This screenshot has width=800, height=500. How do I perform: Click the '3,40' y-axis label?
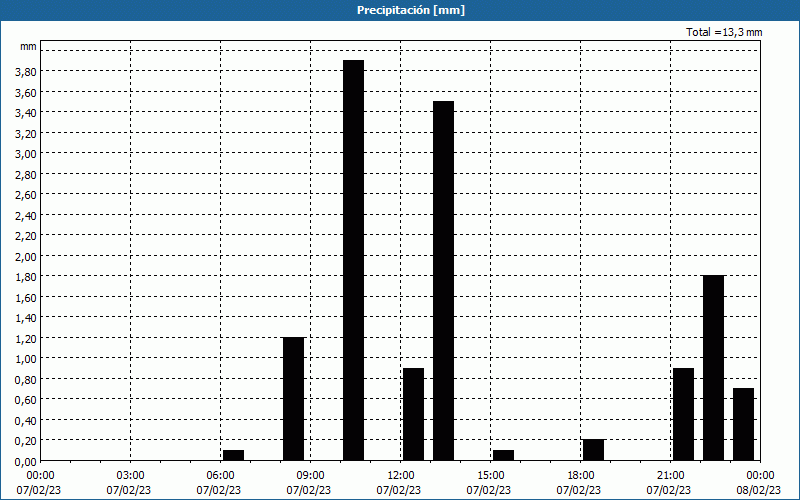pyautogui.click(x=26, y=113)
